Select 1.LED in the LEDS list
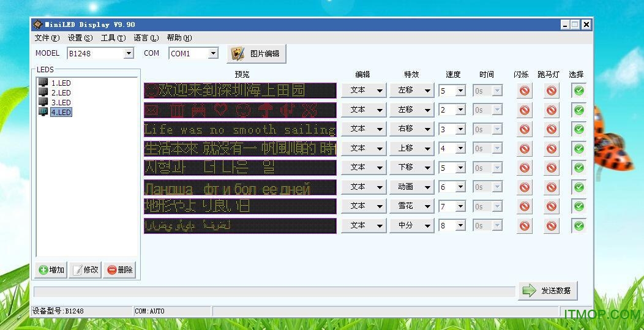The height and width of the screenshot is (330, 644). [61, 83]
